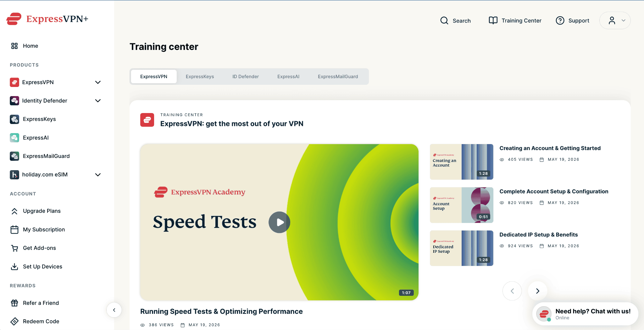
Task: Open My Subscription link
Action: [44, 230]
